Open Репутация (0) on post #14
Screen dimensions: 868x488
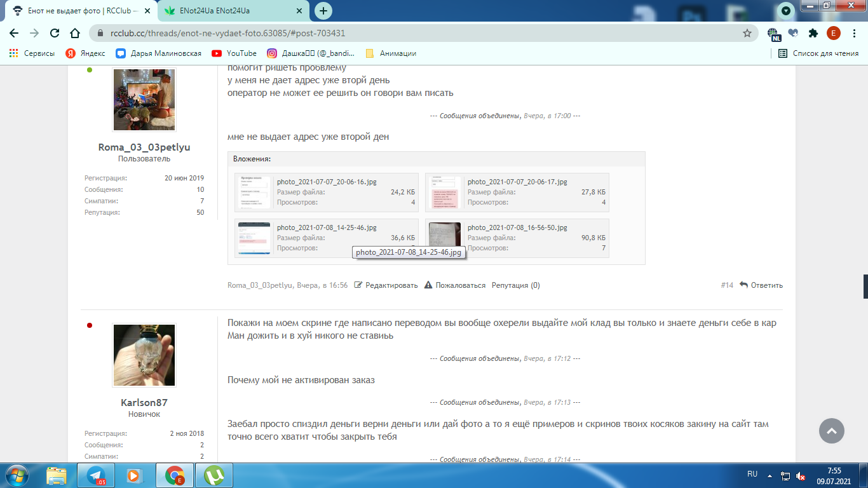coord(516,285)
